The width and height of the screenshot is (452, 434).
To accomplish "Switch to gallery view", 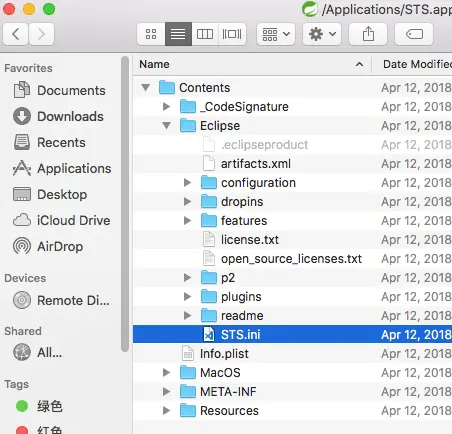I will pos(232,34).
